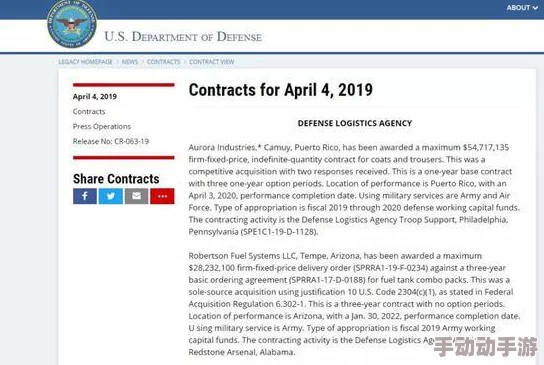The height and width of the screenshot is (365, 544).
Task: Click the Aurora Industries contract paragraph
Action: point(354,189)
